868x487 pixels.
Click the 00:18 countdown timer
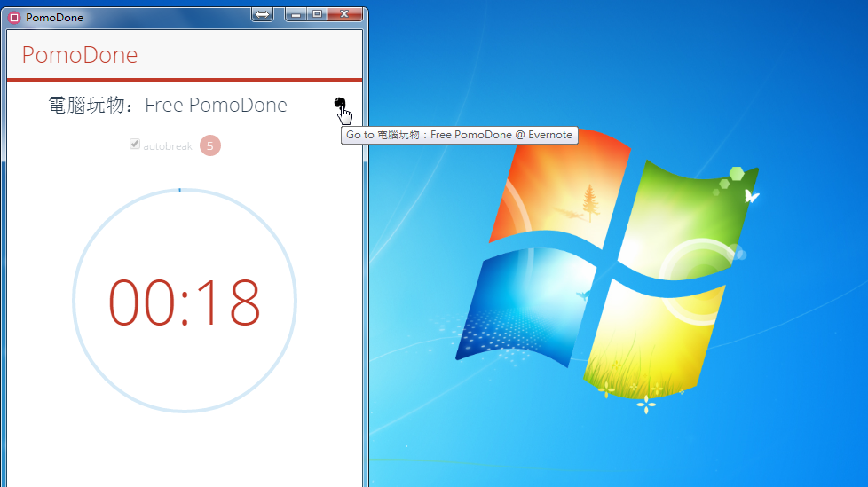point(185,302)
